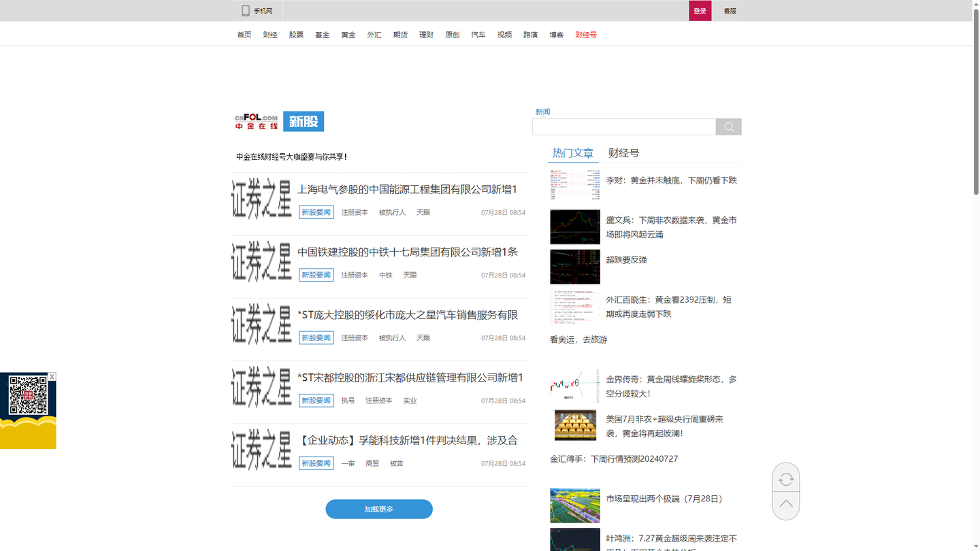Open the 视频 navigation item
The width and height of the screenshot is (980, 551).
point(504,35)
